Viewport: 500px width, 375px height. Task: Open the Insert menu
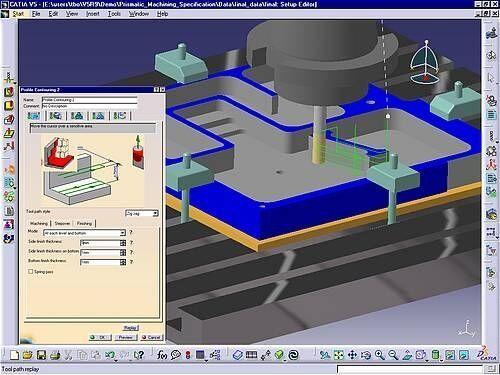click(x=93, y=14)
